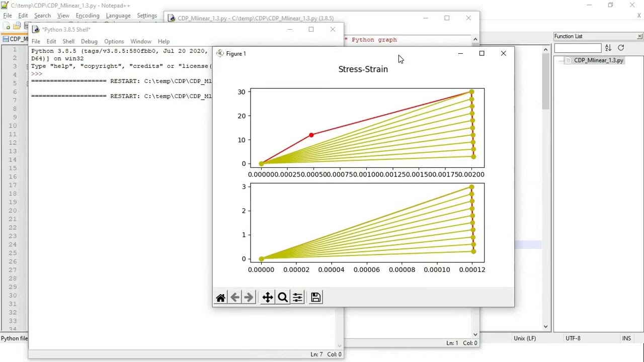Viewport: 644px width, 362px height.
Task: Open Notepad++ Search menu
Action: [42, 16]
